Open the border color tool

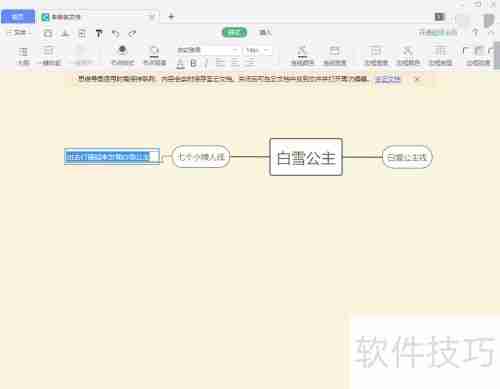tap(408, 56)
